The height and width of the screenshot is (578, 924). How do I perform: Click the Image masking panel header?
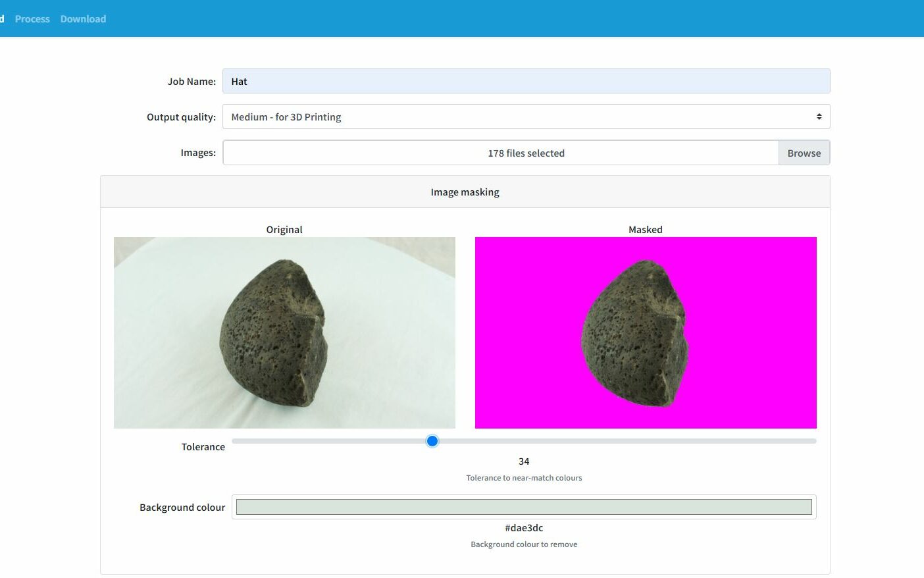[465, 192]
